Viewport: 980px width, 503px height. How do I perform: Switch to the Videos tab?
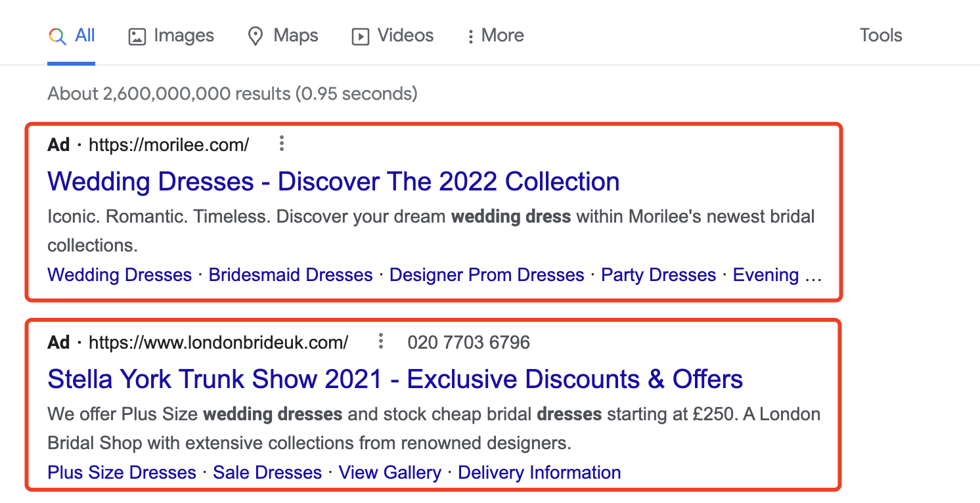(393, 35)
